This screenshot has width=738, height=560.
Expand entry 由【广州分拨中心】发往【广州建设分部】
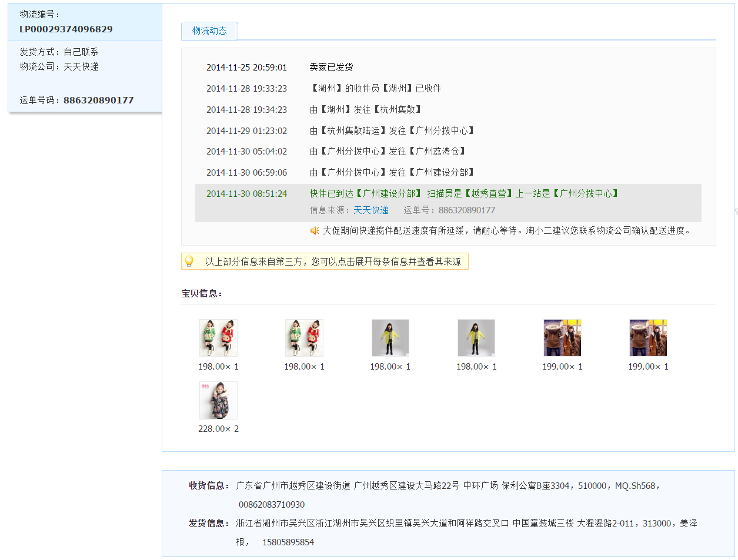(x=392, y=172)
